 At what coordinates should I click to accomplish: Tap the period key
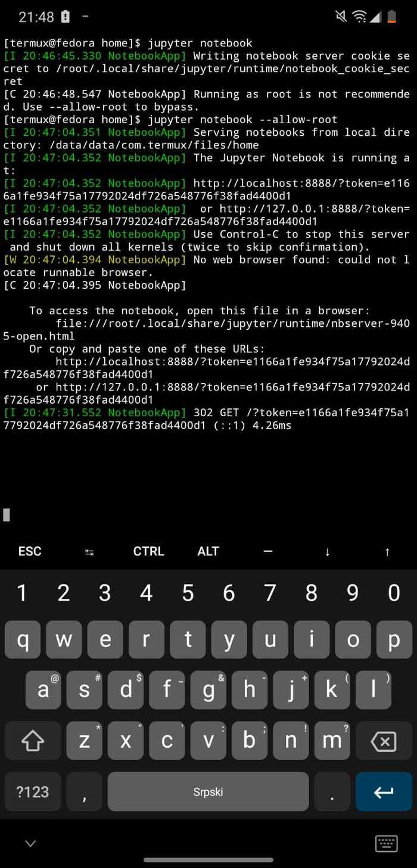tap(332, 791)
